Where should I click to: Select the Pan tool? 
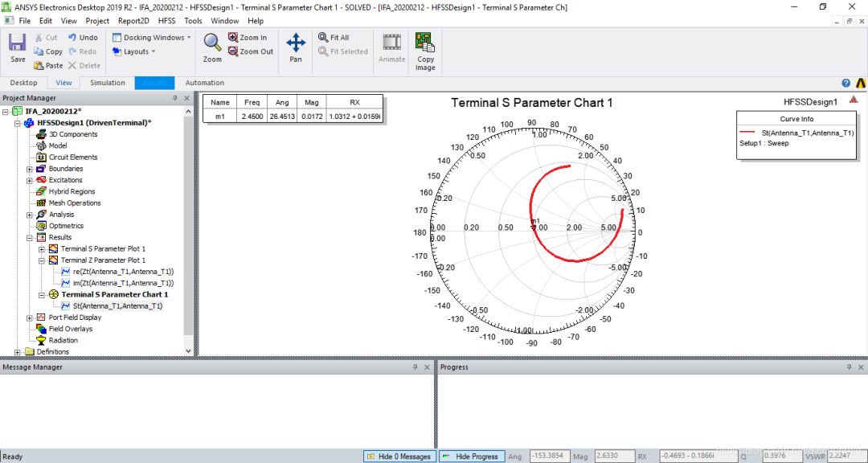point(296,47)
